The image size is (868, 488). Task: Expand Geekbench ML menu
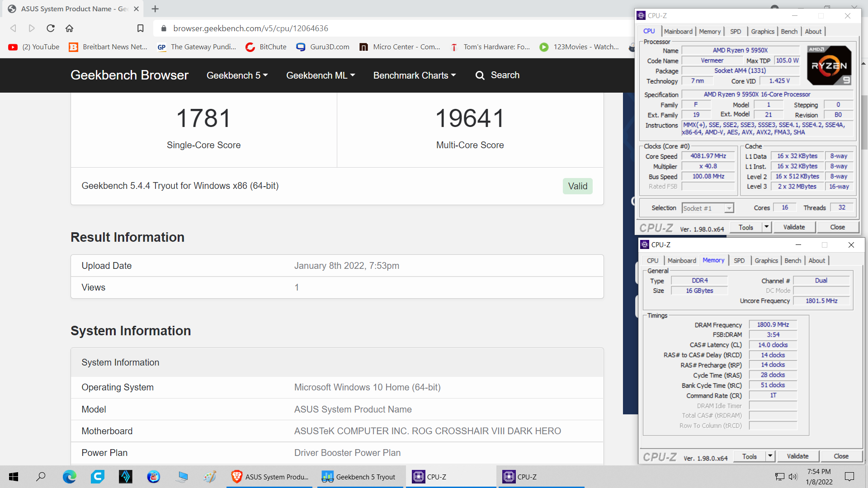coord(321,75)
